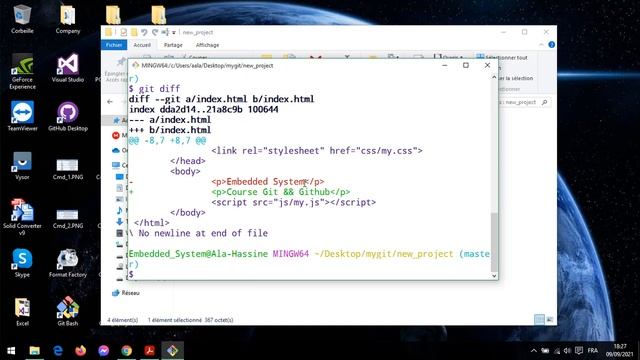Launch Git Bash desktop shortcut
Screen dimensions: 640x360
(x=68, y=311)
